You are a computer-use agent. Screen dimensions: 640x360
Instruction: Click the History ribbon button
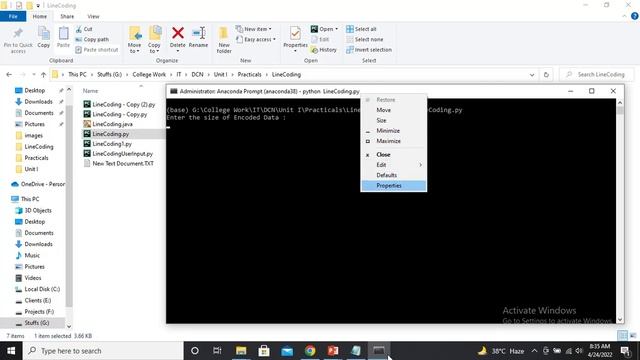pos(324,50)
